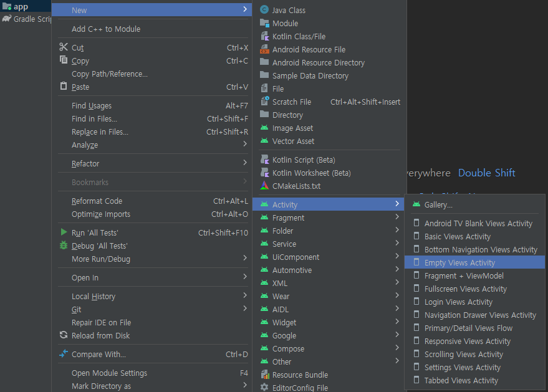Click the Vector Asset android icon

point(264,141)
